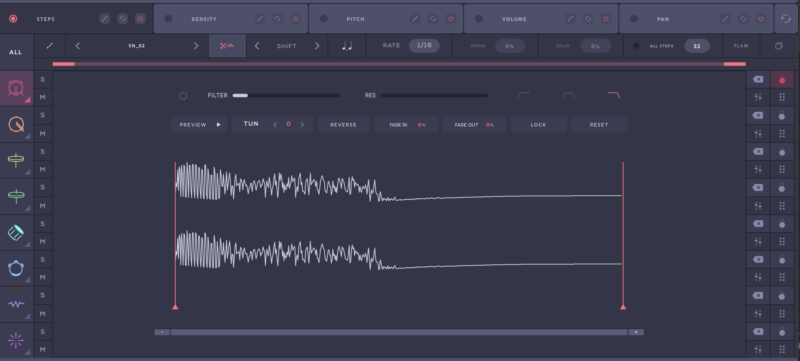
Task: Open the kick track mixer sliders icon
Action: pos(758,97)
